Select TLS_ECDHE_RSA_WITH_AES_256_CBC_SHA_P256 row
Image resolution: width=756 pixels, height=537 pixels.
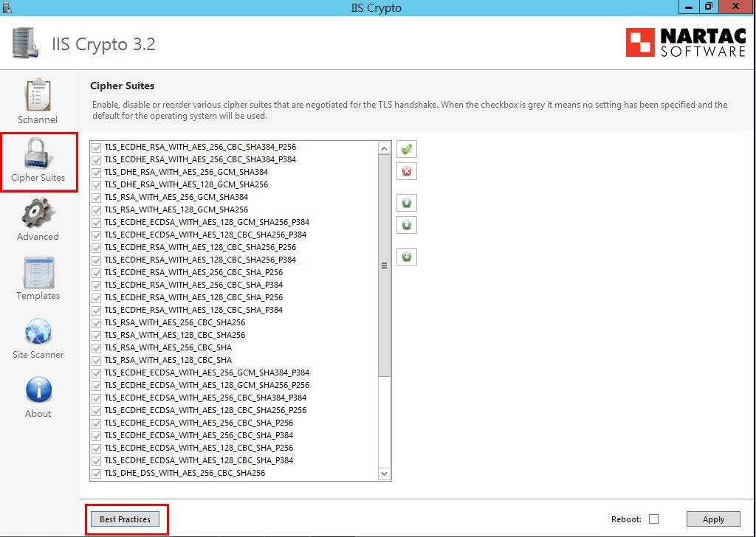[x=234, y=272]
